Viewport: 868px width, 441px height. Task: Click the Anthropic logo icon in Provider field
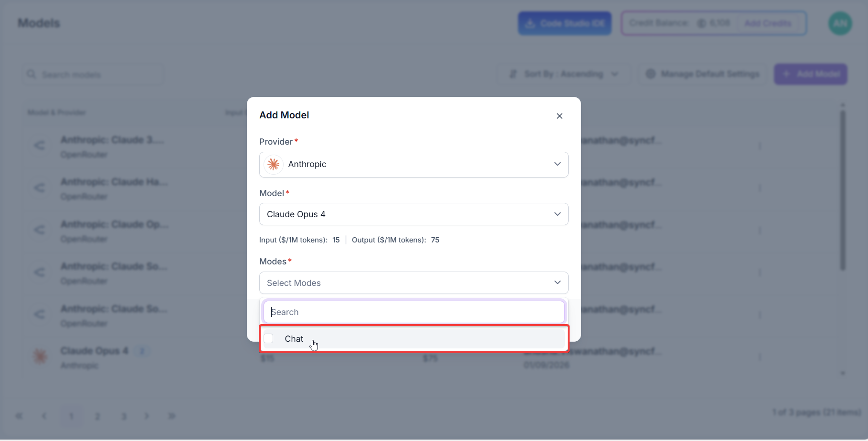coord(274,164)
